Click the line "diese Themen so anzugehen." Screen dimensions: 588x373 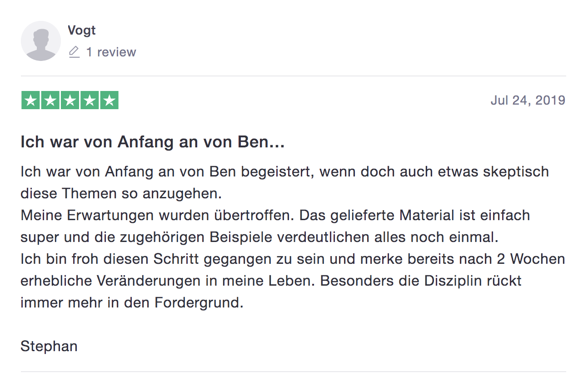click(x=121, y=194)
